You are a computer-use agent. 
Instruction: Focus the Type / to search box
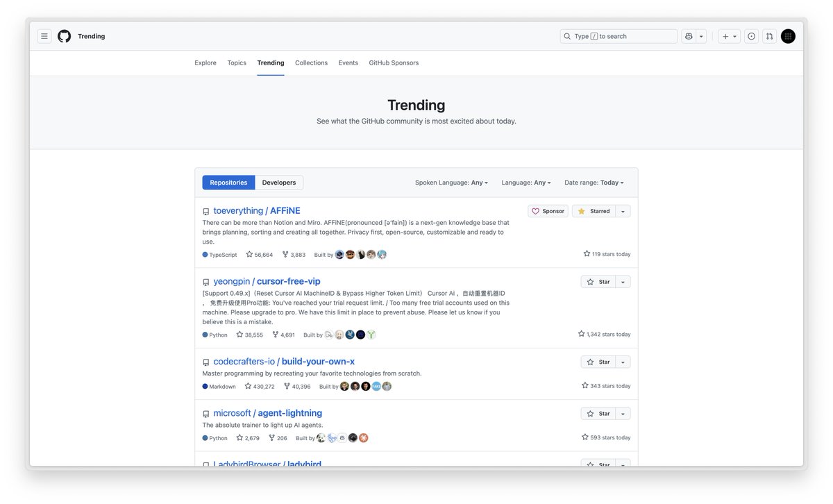(619, 36)
